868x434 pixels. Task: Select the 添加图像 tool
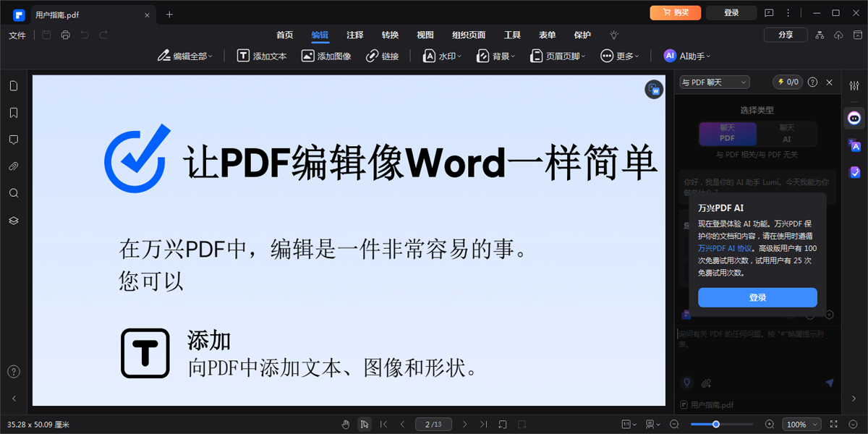tap(328, 55)
